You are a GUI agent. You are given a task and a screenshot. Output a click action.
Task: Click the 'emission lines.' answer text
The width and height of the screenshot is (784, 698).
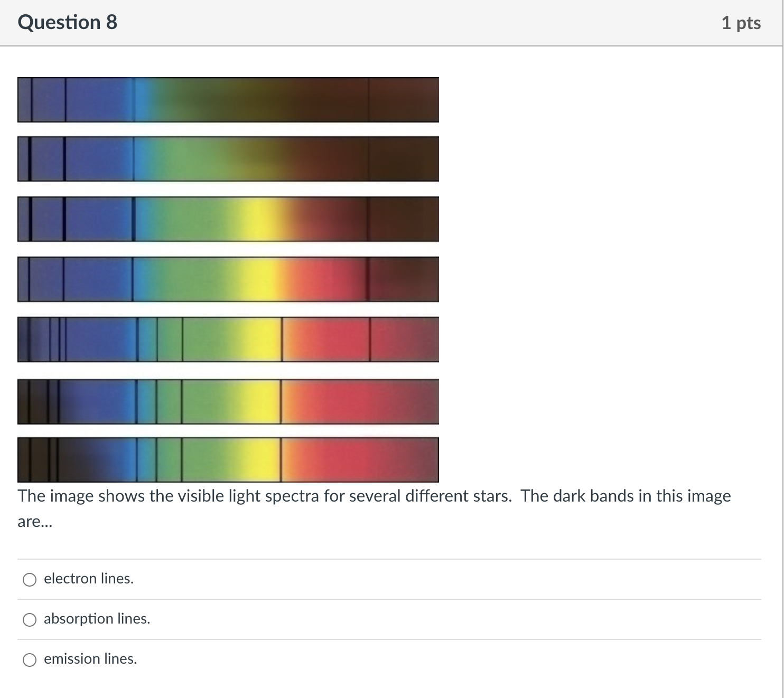pyautogui.click(x=90, y=659)
